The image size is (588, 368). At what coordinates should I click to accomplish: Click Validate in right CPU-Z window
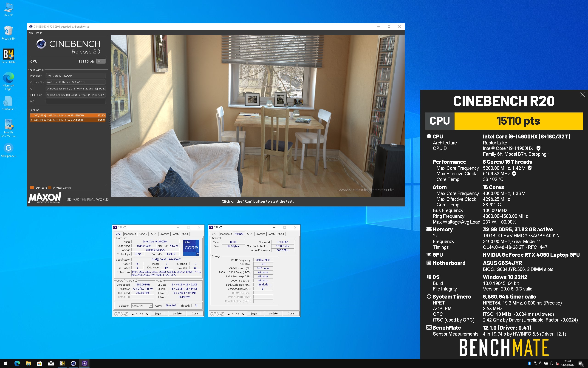click(273, 313)
